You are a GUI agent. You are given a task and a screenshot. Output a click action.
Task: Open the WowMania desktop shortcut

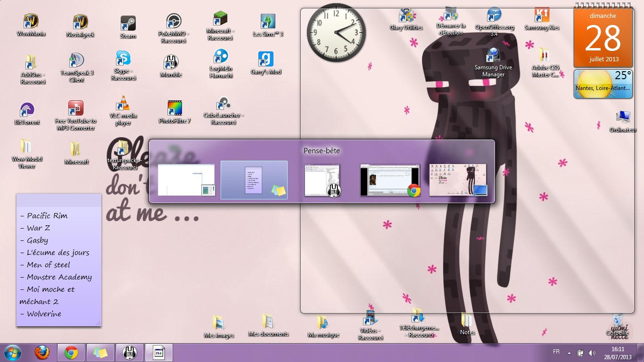click(x=31, y=22)
